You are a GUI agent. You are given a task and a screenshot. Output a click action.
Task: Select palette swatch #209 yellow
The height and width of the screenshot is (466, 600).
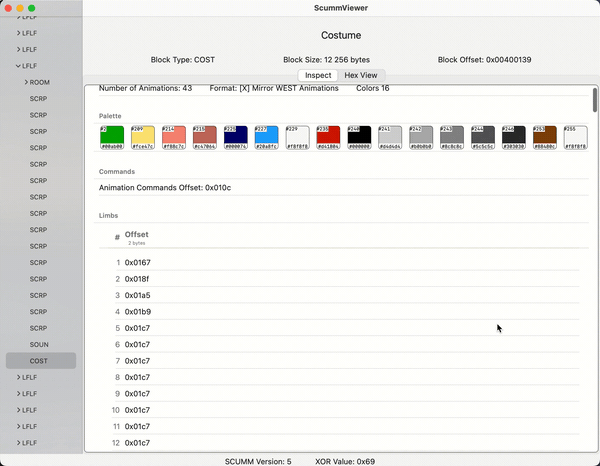point(143,137)
